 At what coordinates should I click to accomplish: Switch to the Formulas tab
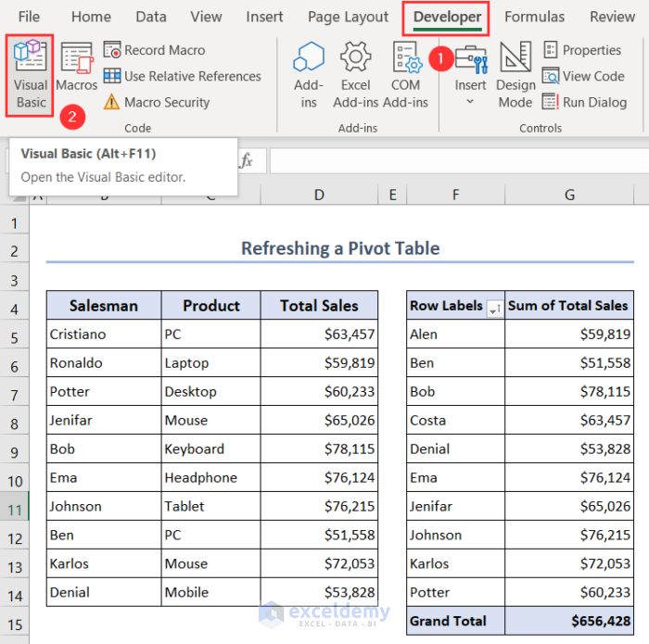tap(534, 17)
